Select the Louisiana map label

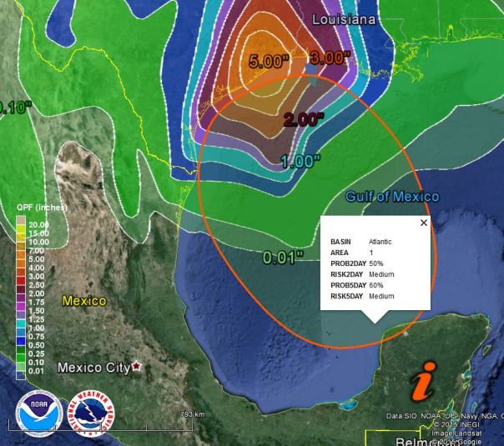tap(344, 20)
